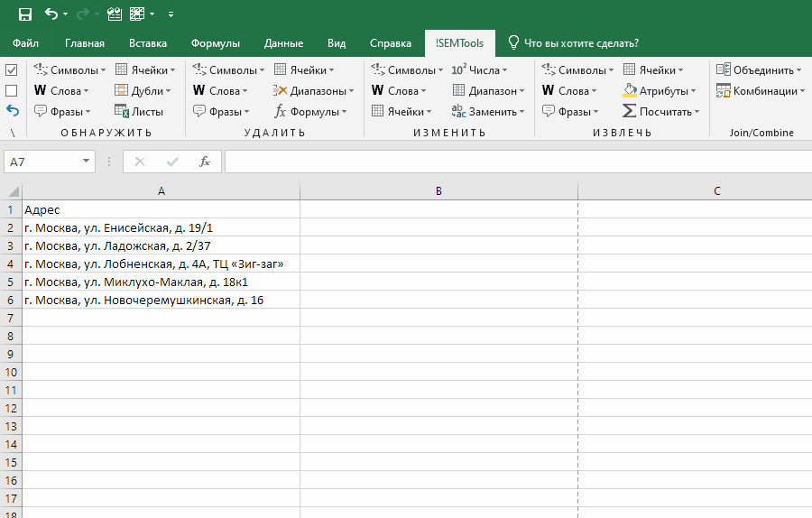Expand the Name Box dropdown arrow
The width and height of the screenshot is (812, 518).
(87, 162)
